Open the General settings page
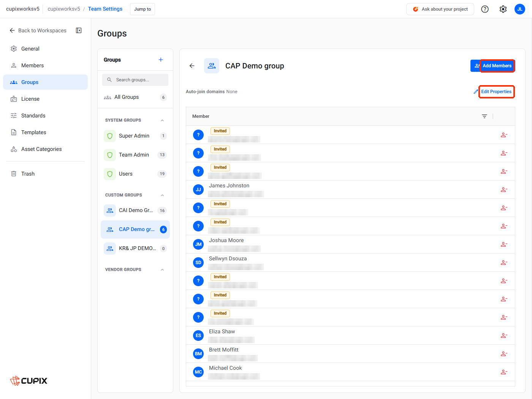Image resolution: width=532 pixels, height=399 pixels. (x=45, y=49)
